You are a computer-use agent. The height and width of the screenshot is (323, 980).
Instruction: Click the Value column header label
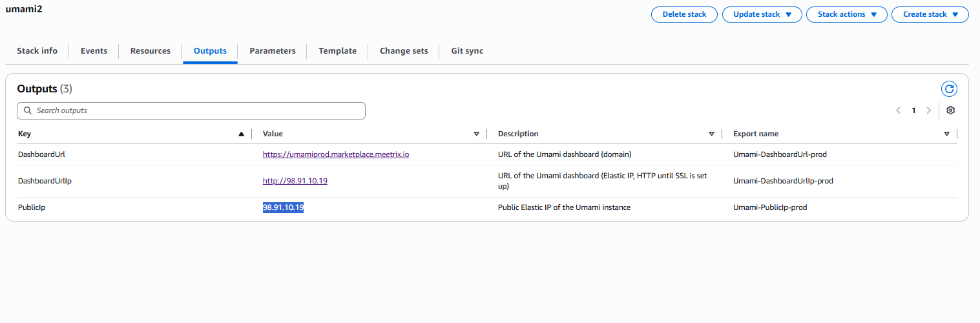tap(273, 134)
